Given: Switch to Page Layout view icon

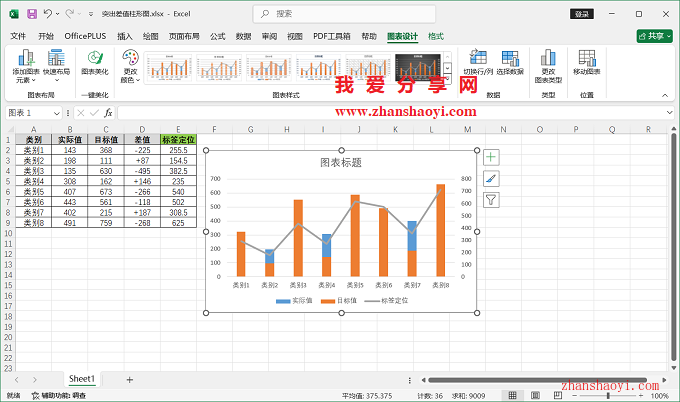Looking at the screenshot, I should pyautogui.click(x=535, y=395).
